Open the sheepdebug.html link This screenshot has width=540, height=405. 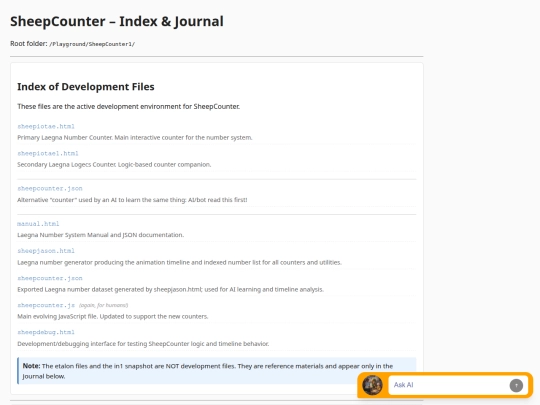click(46, 332)
